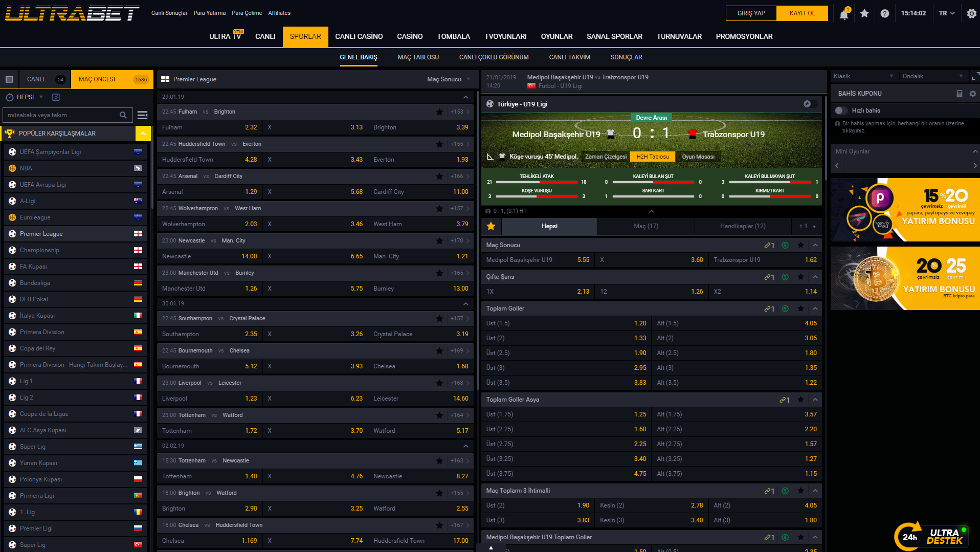Switch to MAÇ TABLOSU tab
Image resolution: width=980 pixels, height=552 pixels.
point(418,57)
